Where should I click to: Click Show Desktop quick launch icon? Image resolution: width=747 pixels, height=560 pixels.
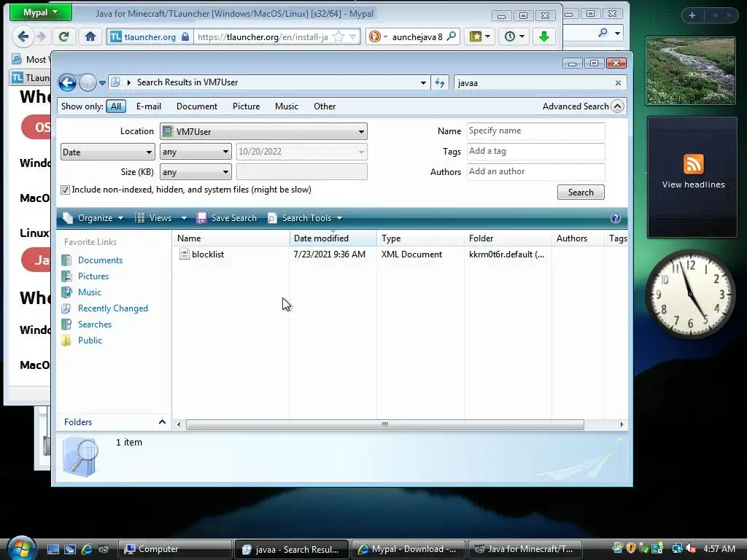pyautogui.click(x=53, y=549)
